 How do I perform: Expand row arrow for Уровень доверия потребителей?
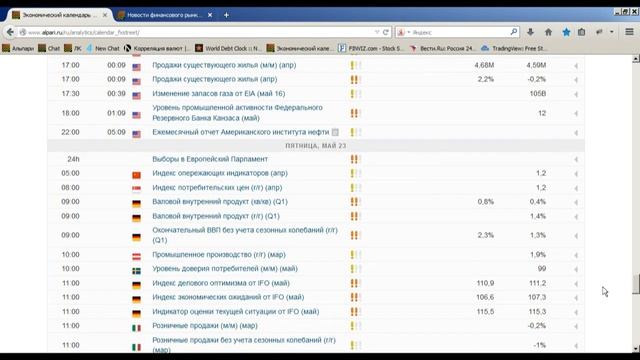pos(576,269)
